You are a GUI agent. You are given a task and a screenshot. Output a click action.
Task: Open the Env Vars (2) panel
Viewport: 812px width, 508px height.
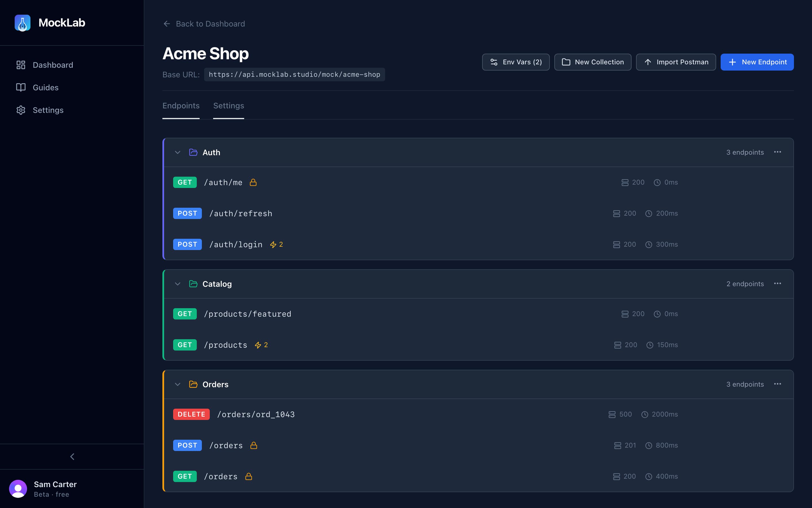[516, 62]
